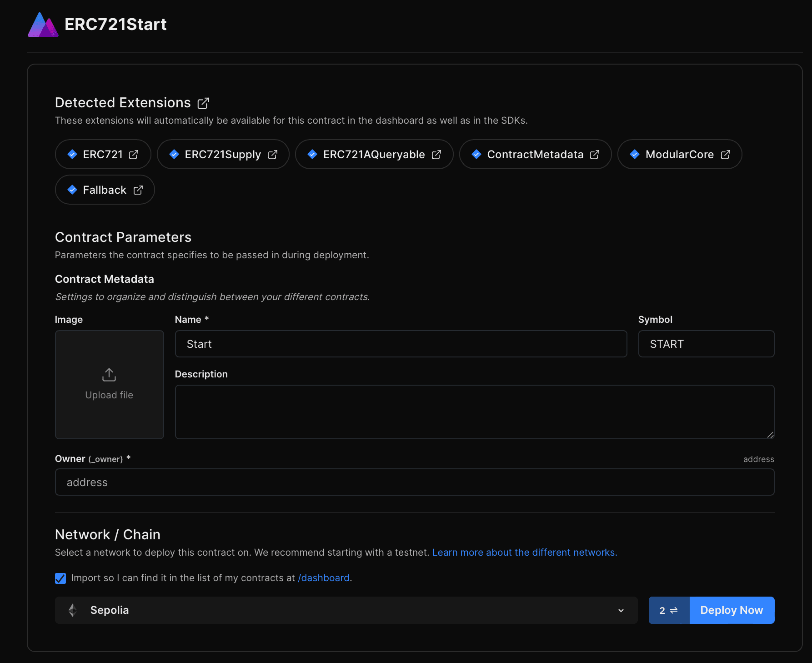Click the chevron arrow in network selector

621,610
